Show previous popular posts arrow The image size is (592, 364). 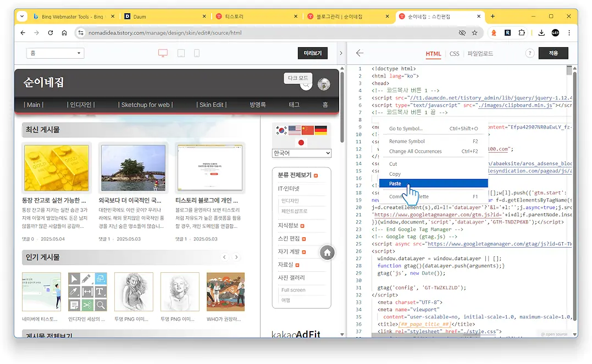(224, 257)
